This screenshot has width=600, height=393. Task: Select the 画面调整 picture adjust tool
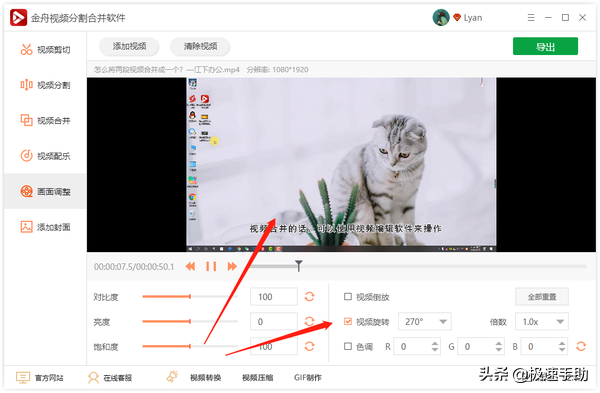(45, 191)
